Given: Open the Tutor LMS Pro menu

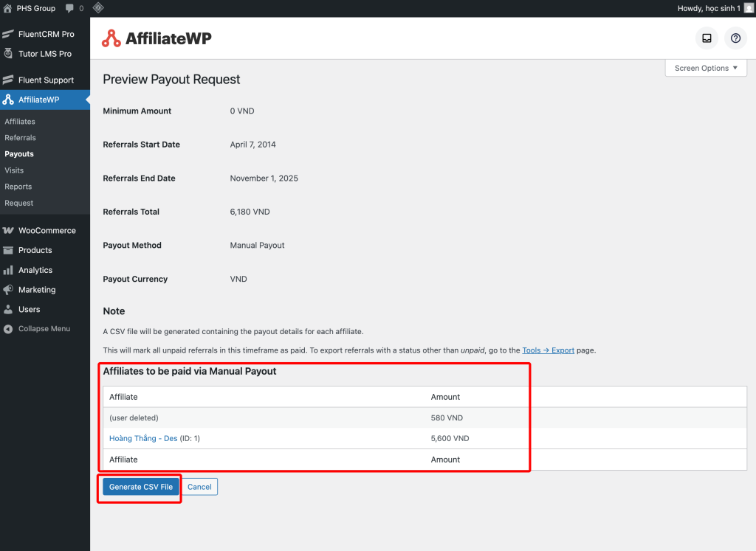Looking at the screenshot, I should (44, 54).
